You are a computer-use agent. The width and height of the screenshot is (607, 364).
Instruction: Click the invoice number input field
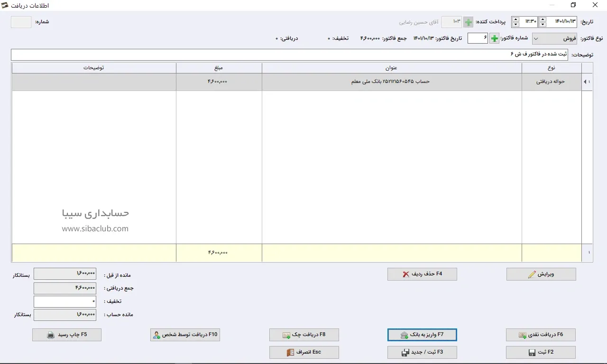coord(478,38)
